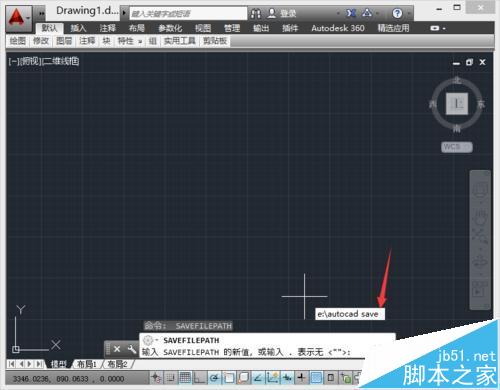Click the command line customize wrench
Viewport: 500px width, 390px height.
[x=131, y=349]
